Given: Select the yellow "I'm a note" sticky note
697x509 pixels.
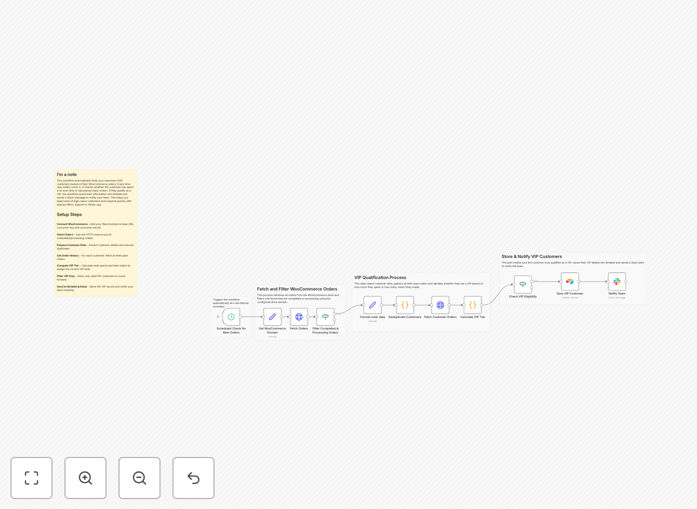Looking at the screenshot, I should tap(96, 233).
